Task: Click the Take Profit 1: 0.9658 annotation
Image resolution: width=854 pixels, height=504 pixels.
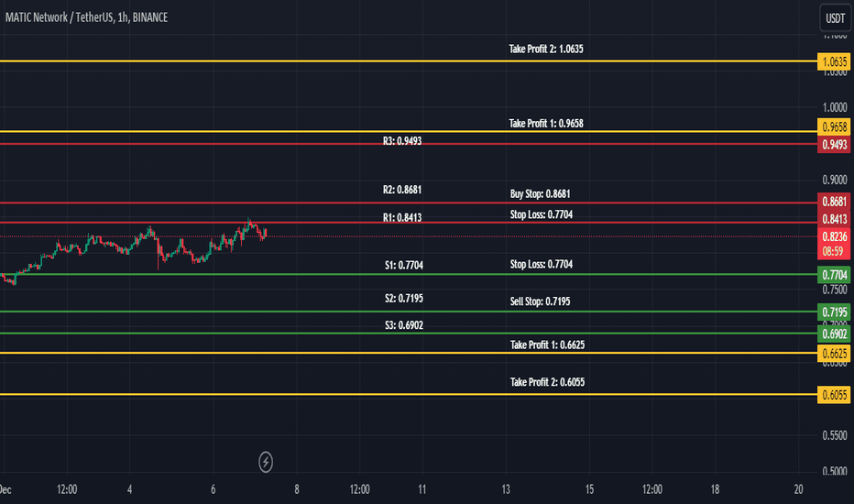Action: click(x=546, y=124)
